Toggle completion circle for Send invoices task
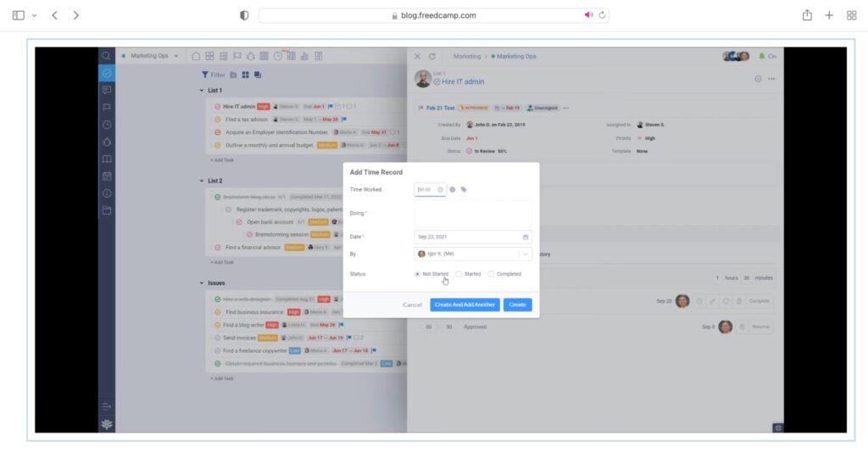The width and height of the screenshot is (868, 453). (218, 338)
